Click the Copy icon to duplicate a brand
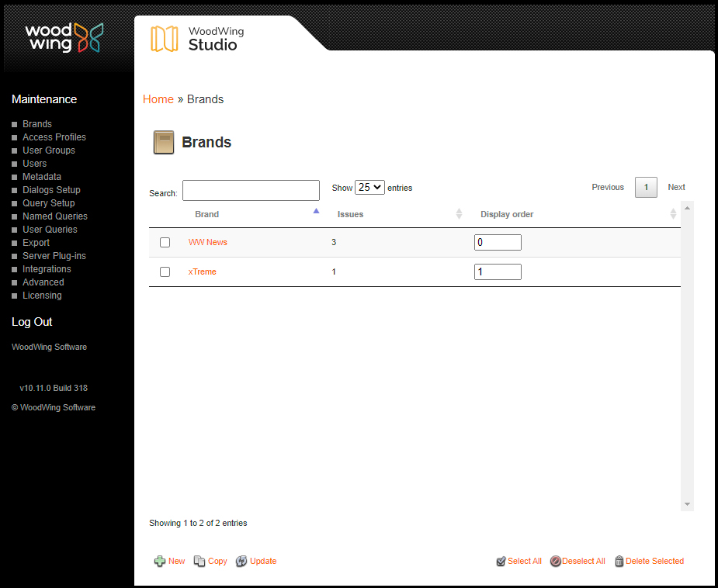Image resolution: width=718 pixels, height=588 pixels. tap(199, 561)
